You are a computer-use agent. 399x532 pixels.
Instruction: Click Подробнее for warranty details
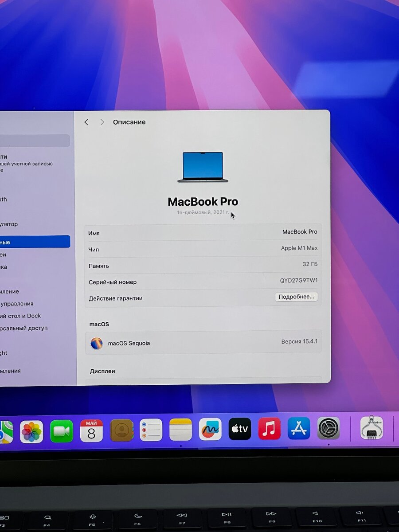tap(296, 297)
